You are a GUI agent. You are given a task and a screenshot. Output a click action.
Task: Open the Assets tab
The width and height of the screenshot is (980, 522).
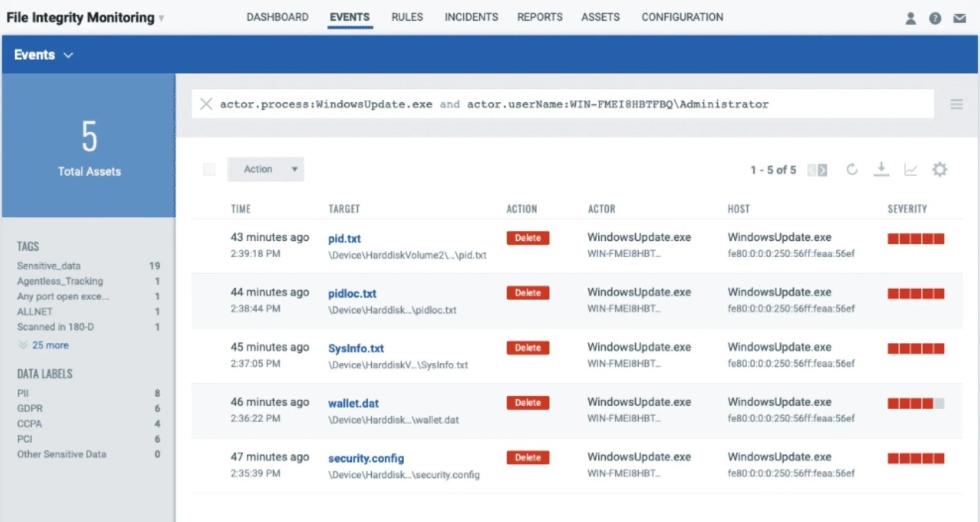pos(600,17)
